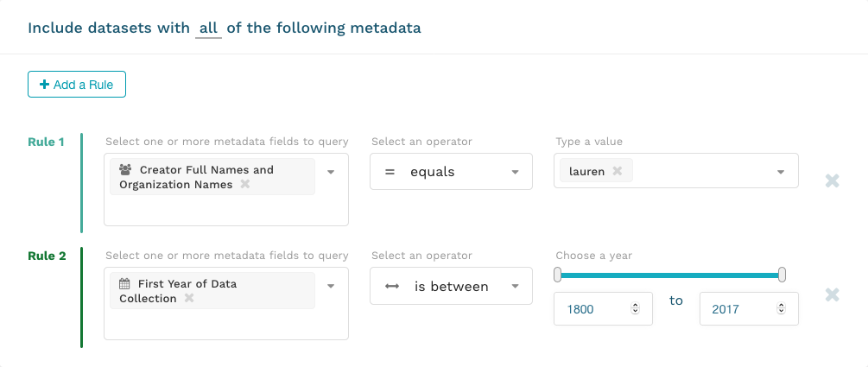The width and height of the screenshot is (868, 367).
Task: Click the start year stepper arrows
Action: (x=636, y=308)
